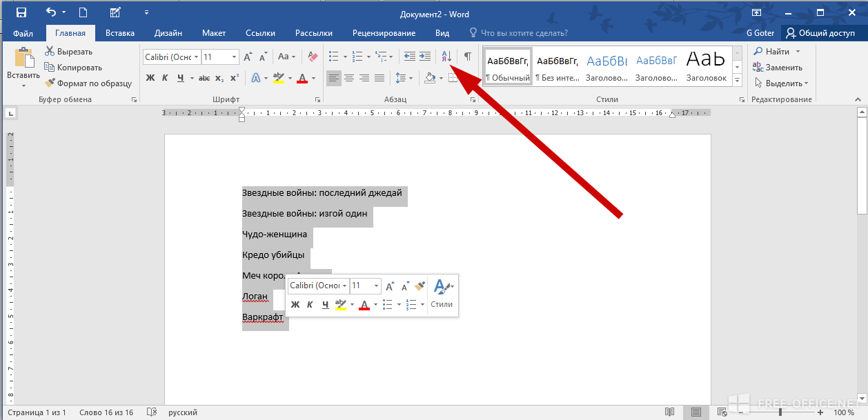The width and height of the screenshot is (868, 420).
Task: Switch to the Дизайн tab
Action: pyautogui.click(x=168, y=32)
